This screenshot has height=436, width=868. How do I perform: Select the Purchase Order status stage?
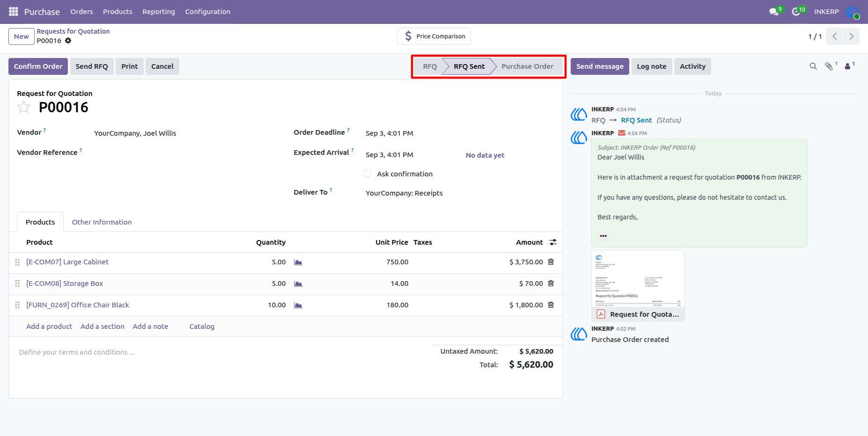point(527,66)
